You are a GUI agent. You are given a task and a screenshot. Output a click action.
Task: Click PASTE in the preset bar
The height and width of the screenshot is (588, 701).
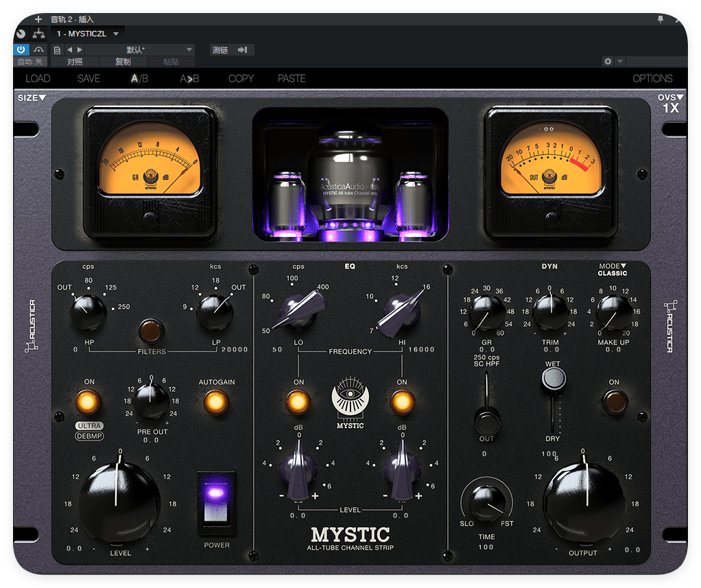(x=292, y=79)
